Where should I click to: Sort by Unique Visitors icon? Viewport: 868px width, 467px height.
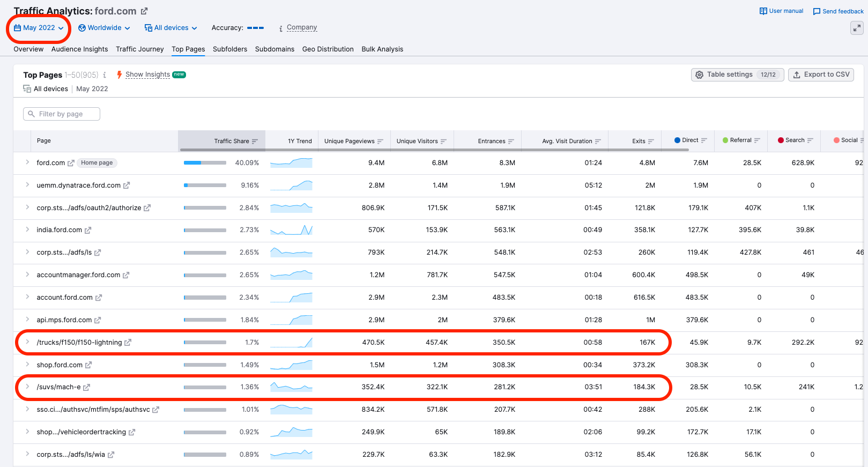(443, 142)
